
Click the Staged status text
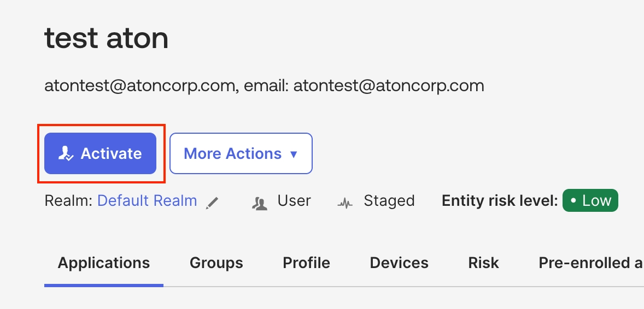coord(389,201)
